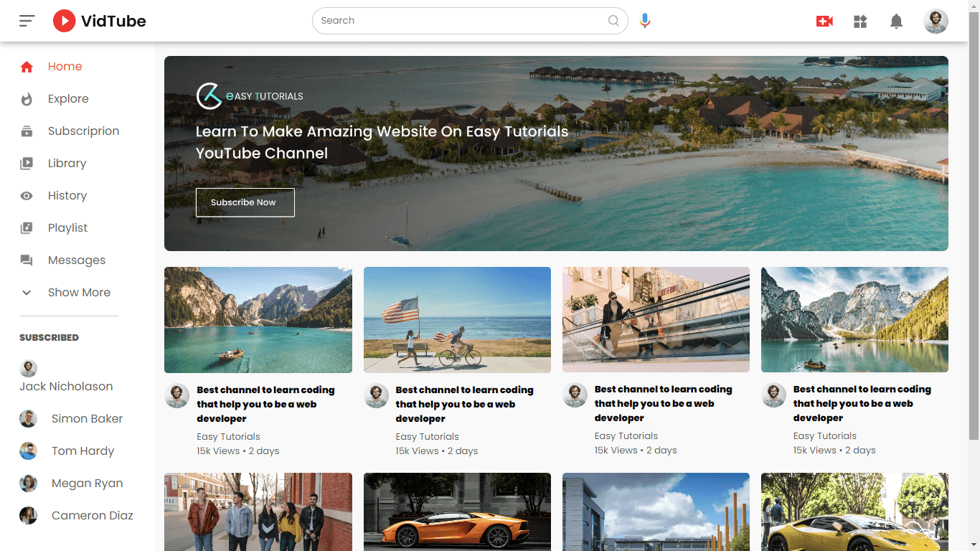Open the mountain lake thumbnail in the last column

tap(854, 319)
